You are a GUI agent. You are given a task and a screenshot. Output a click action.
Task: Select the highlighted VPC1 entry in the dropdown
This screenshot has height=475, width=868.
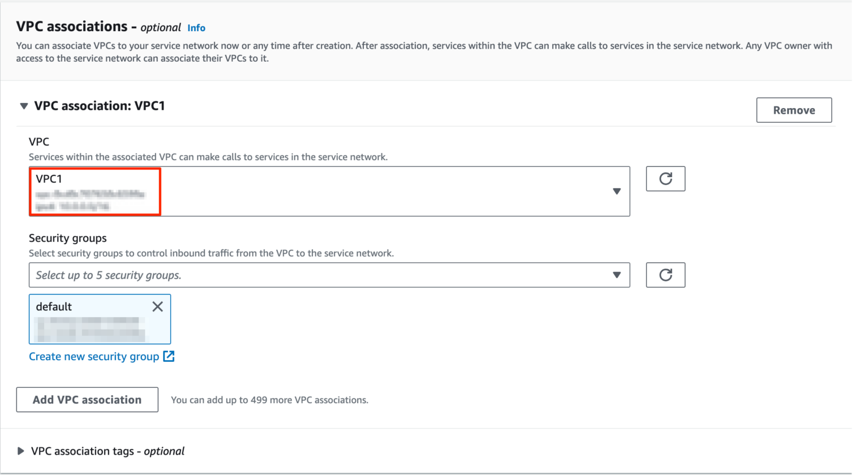pos(94,191)
